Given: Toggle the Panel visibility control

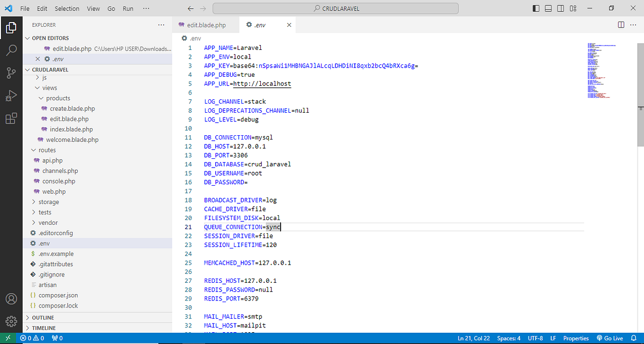Looking at the screenshot, I should [548, 8].
